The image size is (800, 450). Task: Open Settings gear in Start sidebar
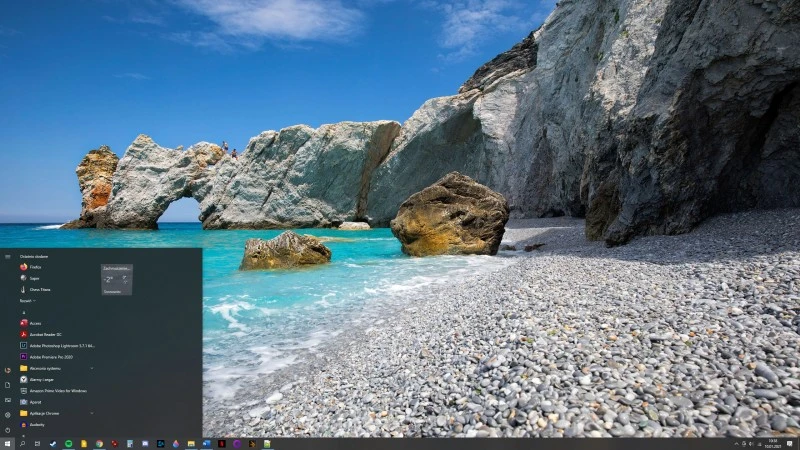click(7, 415)
